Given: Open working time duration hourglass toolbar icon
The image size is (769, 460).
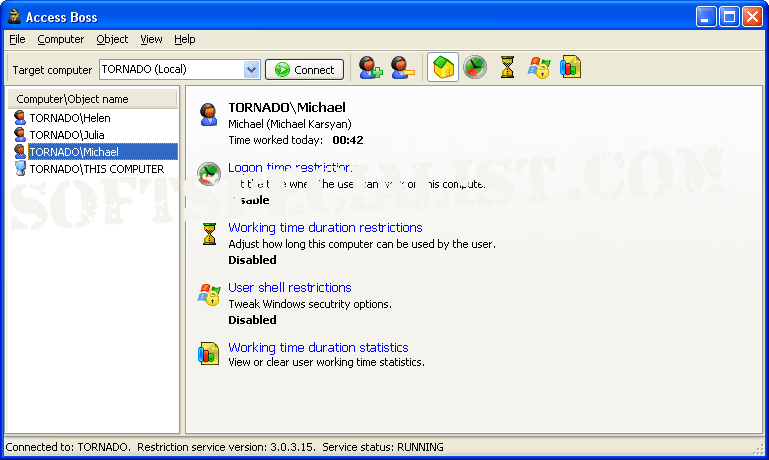Looking at the screenshot, I should point(507,67).
